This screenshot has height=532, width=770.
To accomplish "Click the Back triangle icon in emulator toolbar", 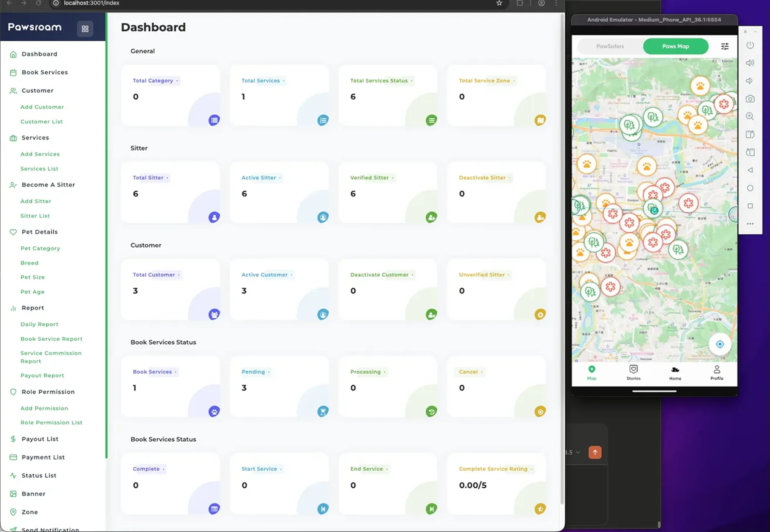I will [x=750, y=170].
